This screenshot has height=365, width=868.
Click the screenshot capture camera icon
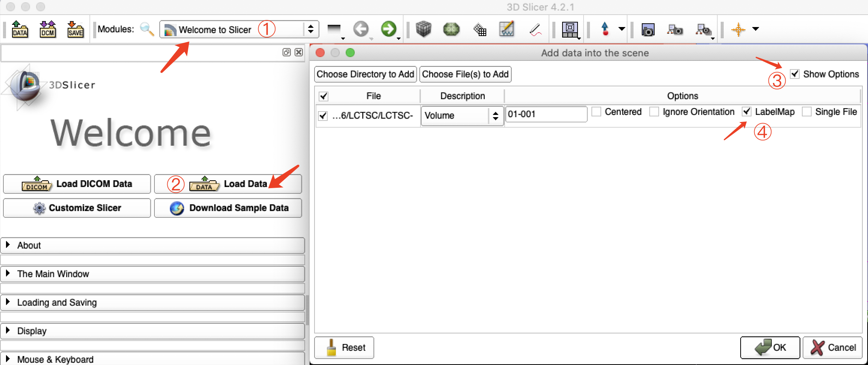(648, 30)
